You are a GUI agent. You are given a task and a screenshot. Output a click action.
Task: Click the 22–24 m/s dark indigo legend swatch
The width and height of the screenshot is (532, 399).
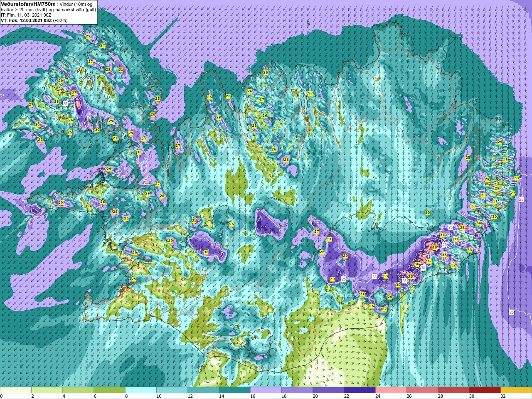coord(360,390)
